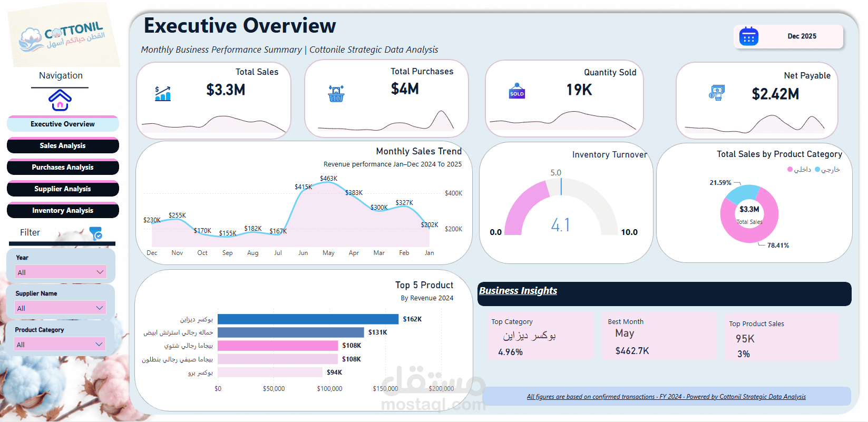This screenshot has width=868, height=422.
Task: Click the $202K Jan data label
Action: 430,224
